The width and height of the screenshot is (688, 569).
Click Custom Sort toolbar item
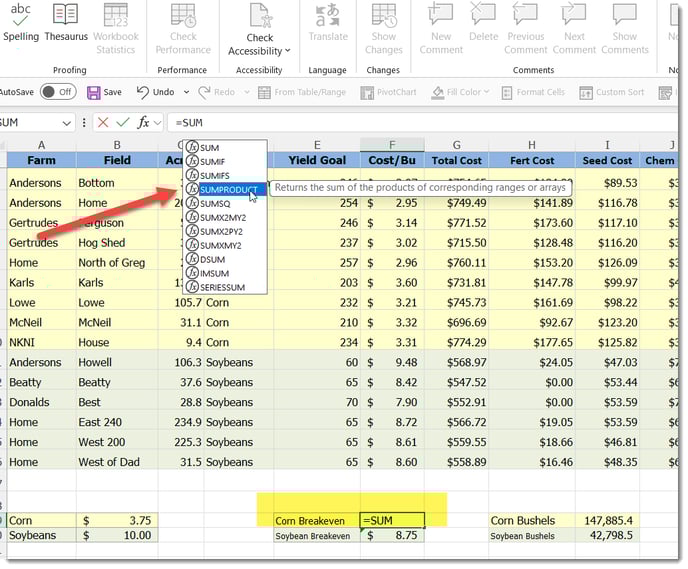pyautogui.click(x=612, y=92)
